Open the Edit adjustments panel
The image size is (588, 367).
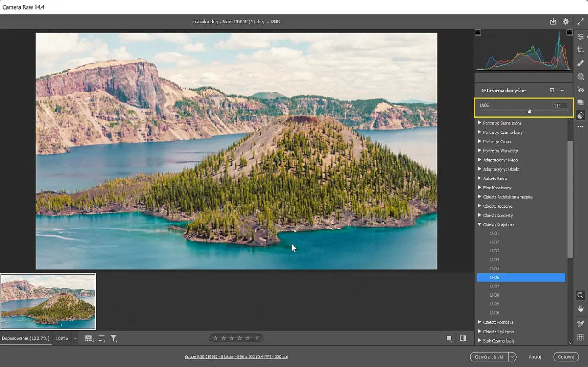[581, 37]
